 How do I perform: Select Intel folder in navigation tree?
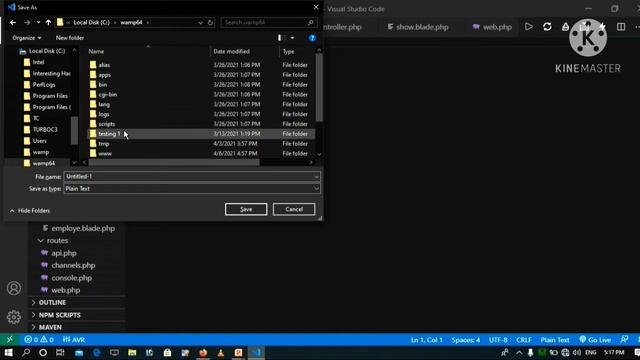[x=38, y=62]
